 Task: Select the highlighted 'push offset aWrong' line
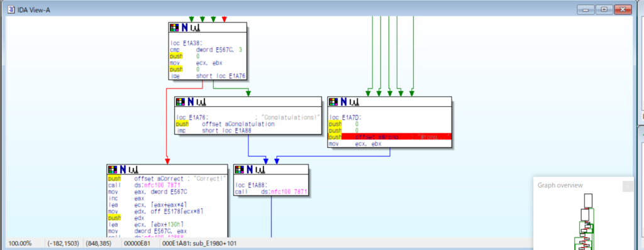[390, 137]
